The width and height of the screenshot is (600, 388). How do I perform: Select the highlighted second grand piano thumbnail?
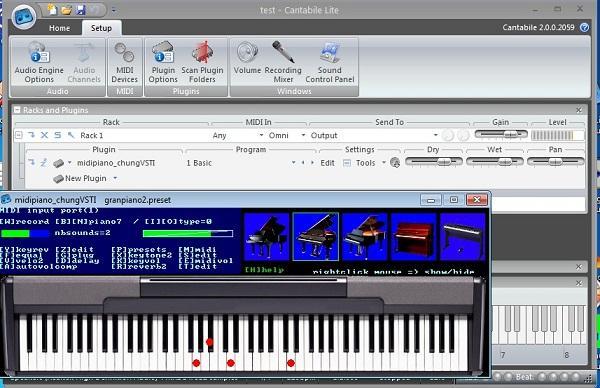(316, 237)
